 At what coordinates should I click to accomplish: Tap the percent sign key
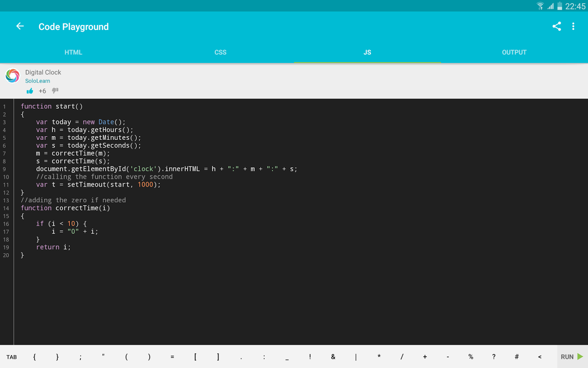coord(471,357)
